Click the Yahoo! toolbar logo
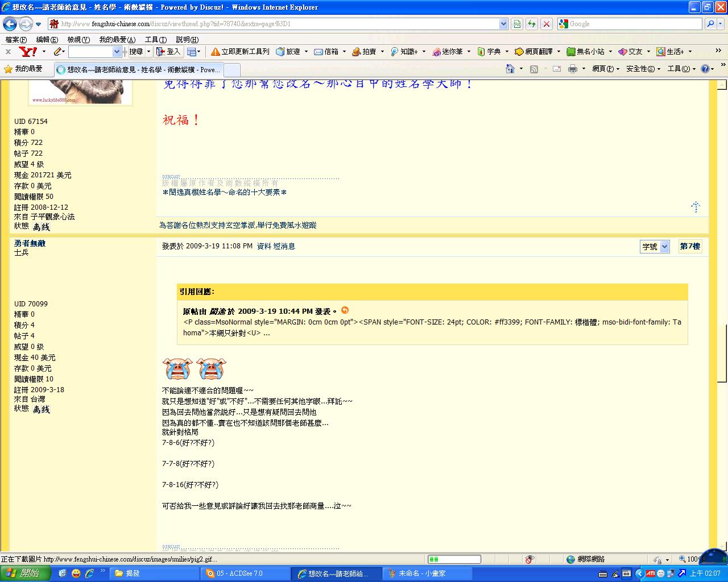 click(x=28, y=52)
